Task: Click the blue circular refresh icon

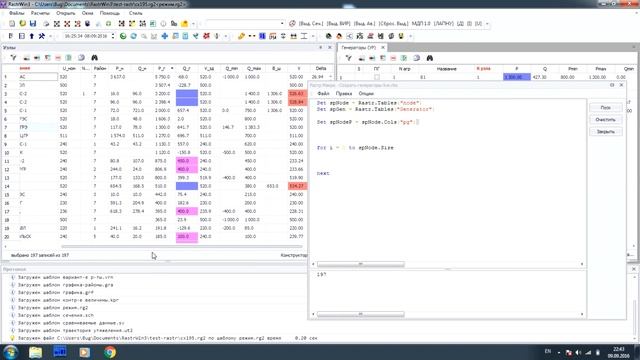Action: 133,36
